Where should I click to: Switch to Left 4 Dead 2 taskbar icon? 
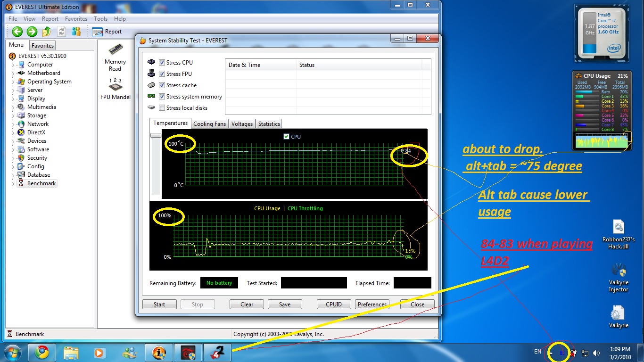[x=217, y=353]
